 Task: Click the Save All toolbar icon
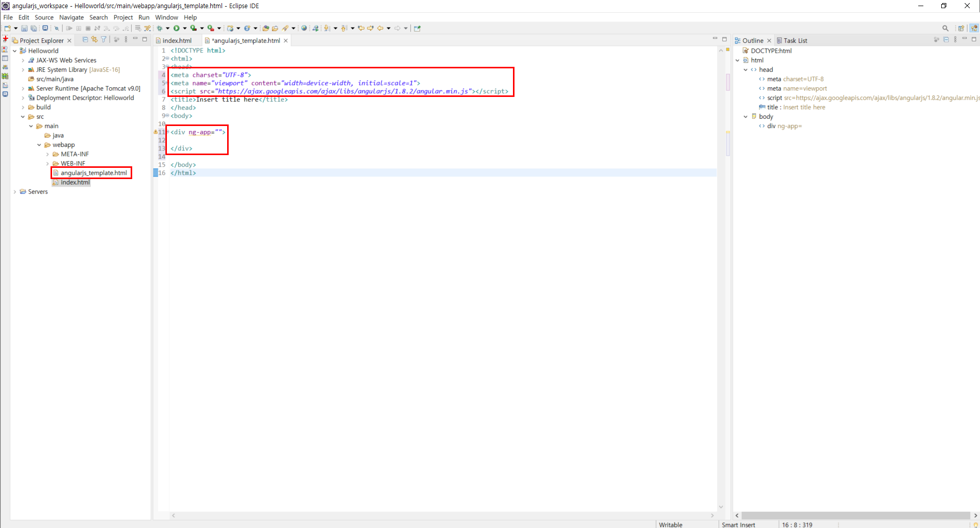[x=34, y=29]
